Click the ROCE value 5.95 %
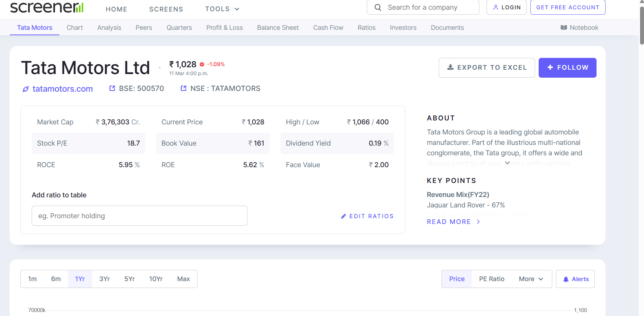This screenshot has height=316, width=644. tap(129, 165)
